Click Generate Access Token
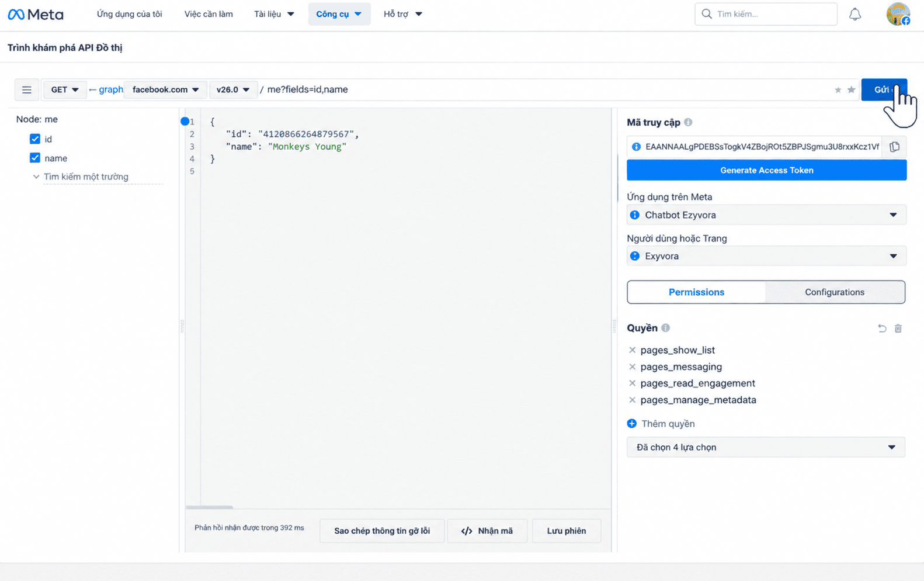The width and height of the screenshot is (924, 581). pyautogui.click(x=766, y=170)
